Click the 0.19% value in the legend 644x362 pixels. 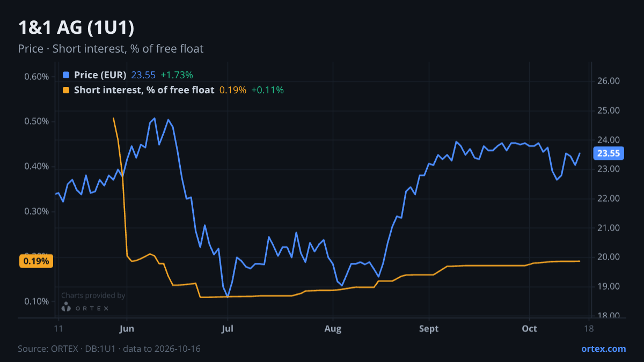click(x=233, y=90)
